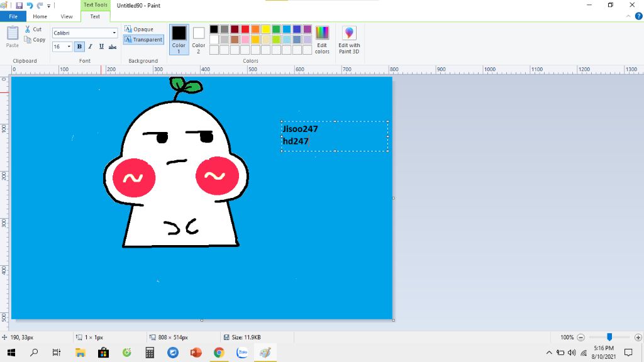This screenshot has height=362, width=644.
Task: Click the clock showing 5:16 PM
Action: tap(603, 348)
